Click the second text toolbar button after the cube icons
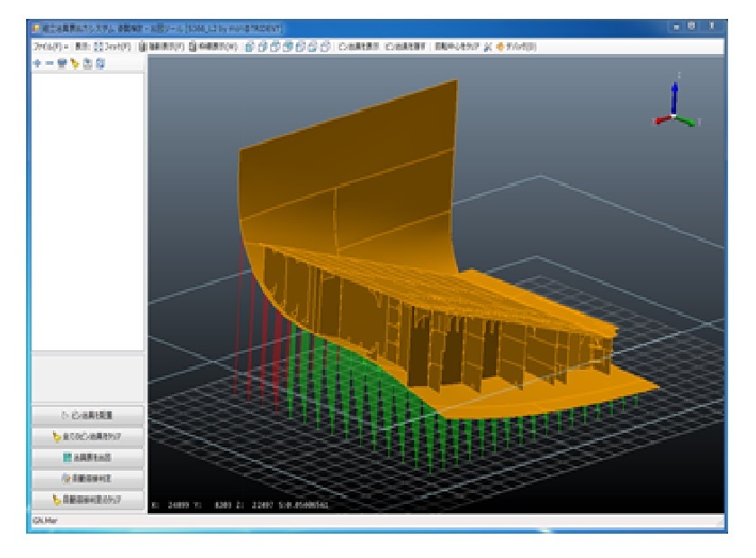Image resolution: width=756 pixels, height=558 pixels. [x=406, y=47]
